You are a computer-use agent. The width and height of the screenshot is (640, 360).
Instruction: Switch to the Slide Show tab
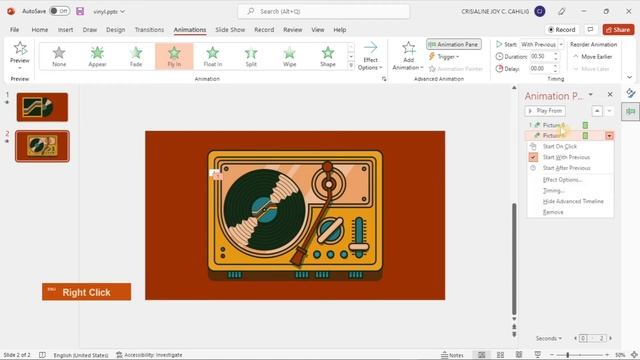pyautogui.click(x=230, y=30)
